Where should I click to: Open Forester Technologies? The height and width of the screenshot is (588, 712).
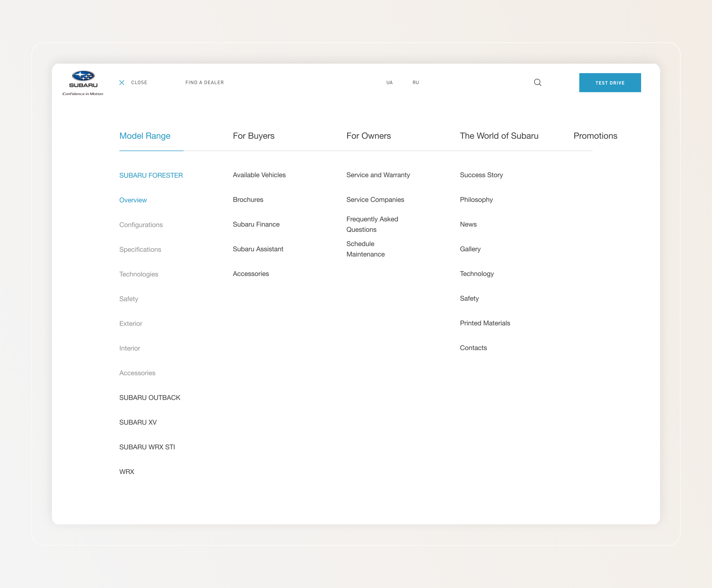(139, 274)
